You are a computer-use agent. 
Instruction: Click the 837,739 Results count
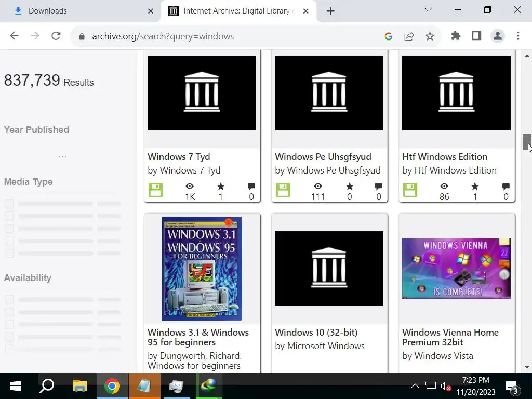[49, 81]
